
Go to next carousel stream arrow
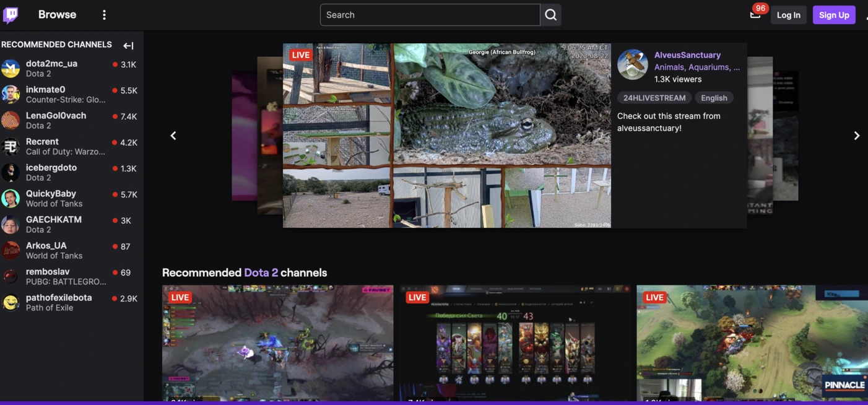tap(856, 136)
